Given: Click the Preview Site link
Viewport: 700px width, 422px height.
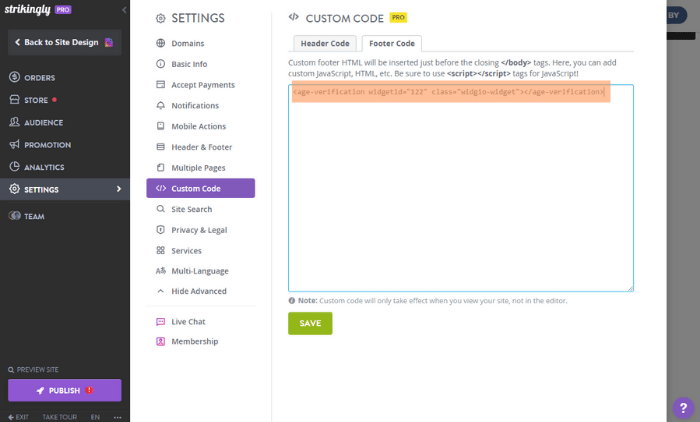Looking at the screenshot, I should (x=33, y=370).
